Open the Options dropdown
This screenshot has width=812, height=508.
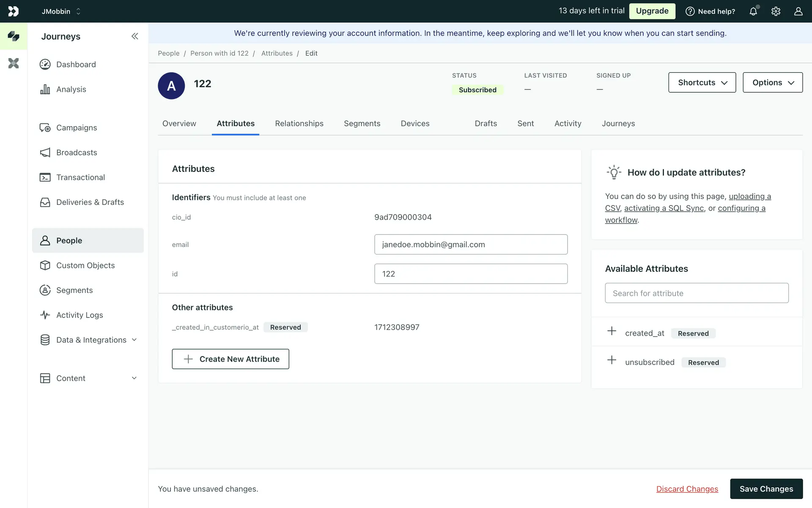pyautogui.click(x=773, y=83)
